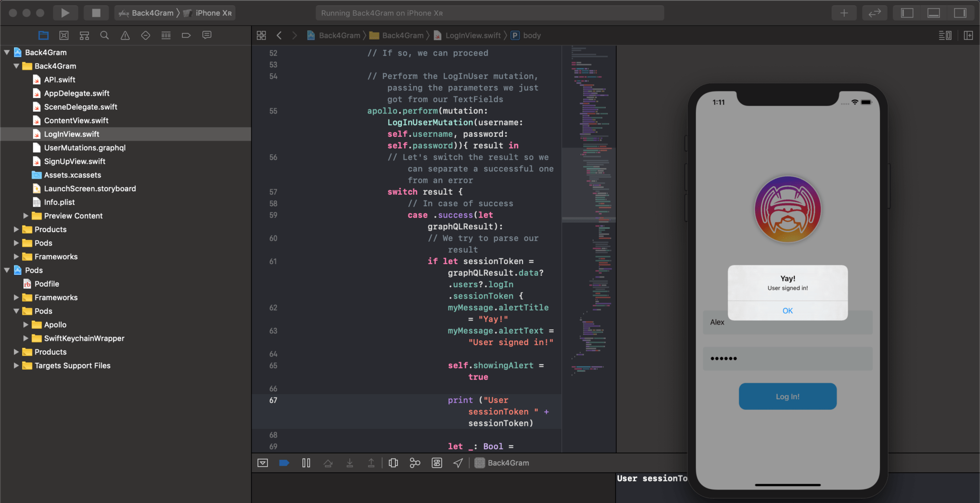980x503 pixels.
Task: Run the app with the play button
Action: tap(66, 12)
